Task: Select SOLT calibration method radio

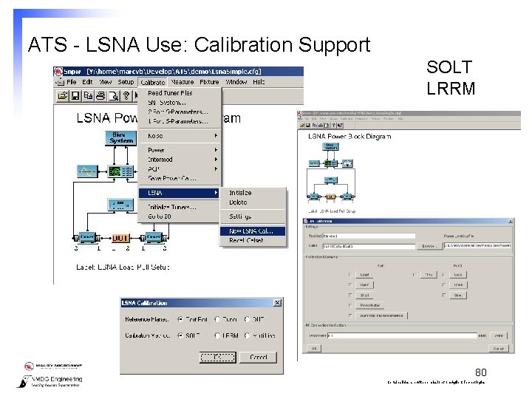Action: pos(180,335)
